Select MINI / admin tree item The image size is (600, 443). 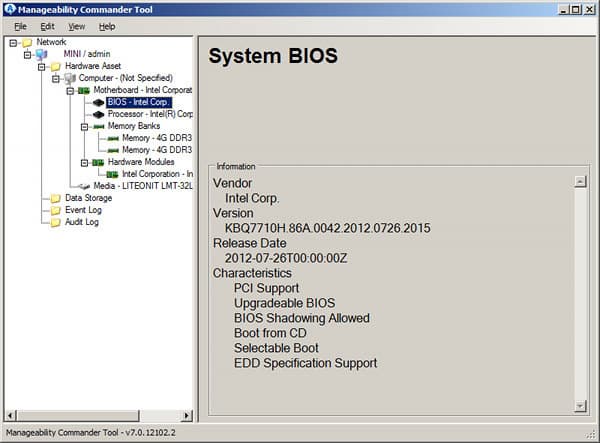point(87,54)
